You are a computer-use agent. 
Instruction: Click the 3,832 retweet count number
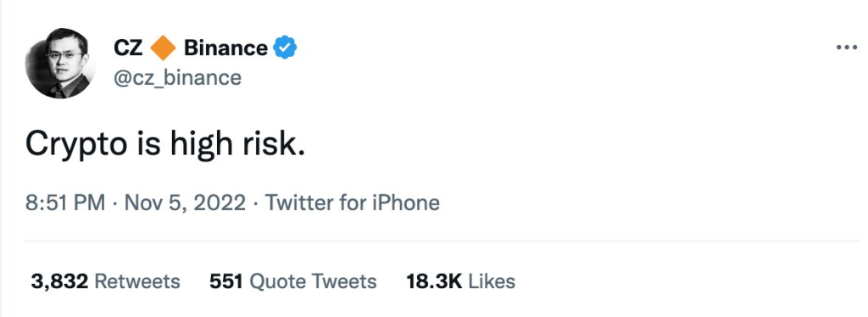60,282
